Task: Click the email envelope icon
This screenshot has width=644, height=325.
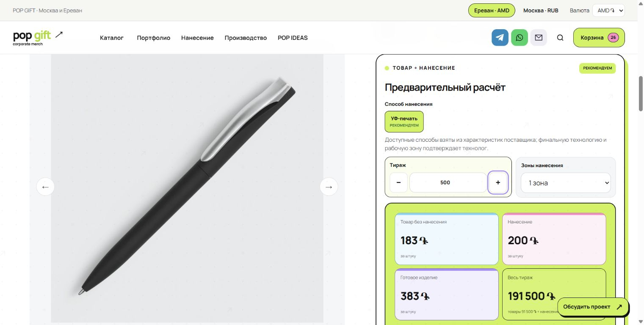Action: (x=539, y=38)
